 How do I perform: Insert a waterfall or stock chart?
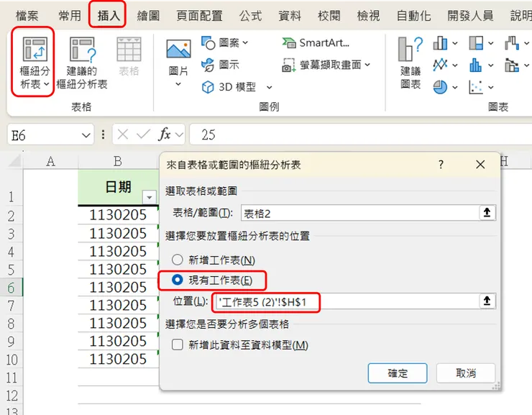[x=512, y=43]
